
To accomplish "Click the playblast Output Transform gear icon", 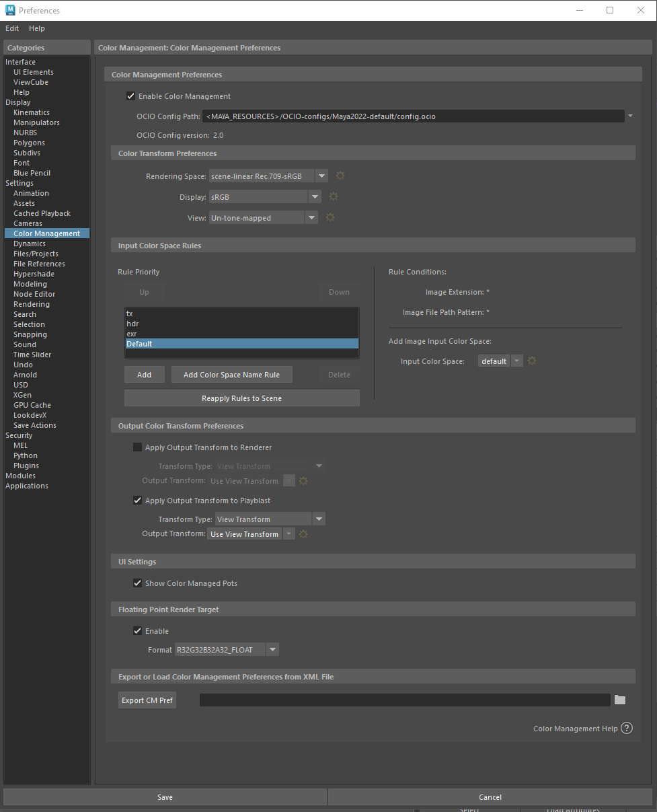I will (x=303, y=533).
